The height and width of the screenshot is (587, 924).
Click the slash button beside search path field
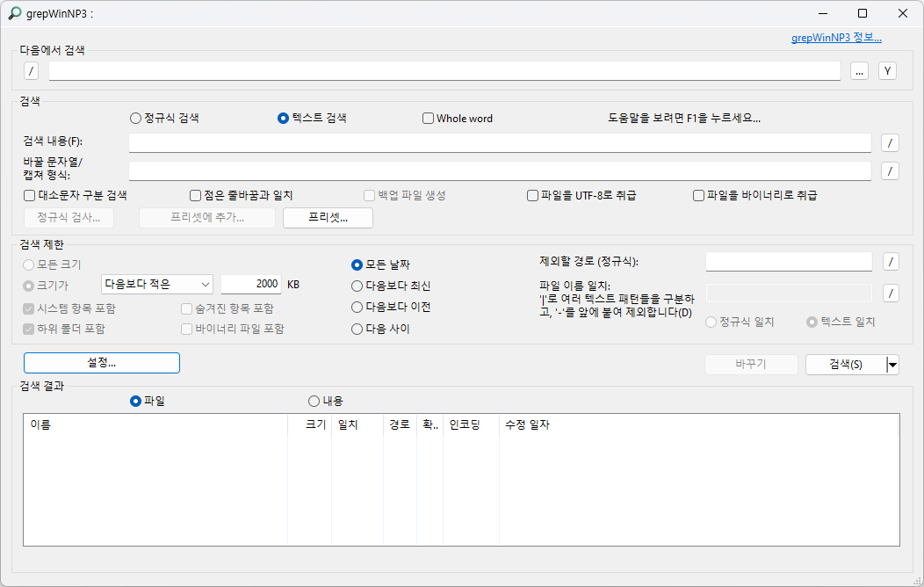(x=32, y=70)
